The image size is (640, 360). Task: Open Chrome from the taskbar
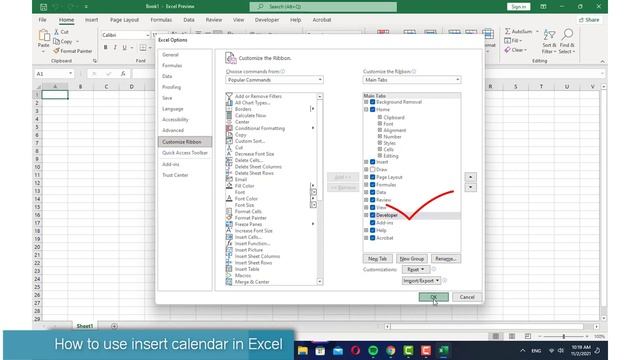click(x=391, y=351)
